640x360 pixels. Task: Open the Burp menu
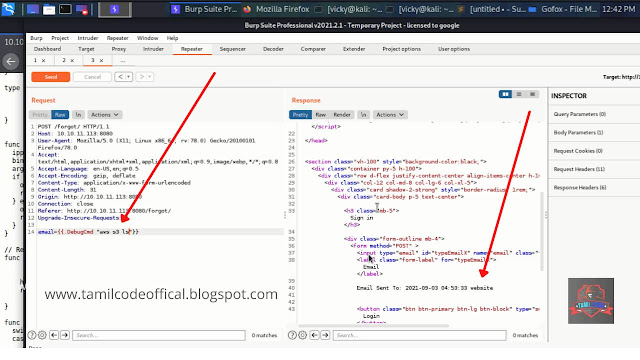(36, 38)
